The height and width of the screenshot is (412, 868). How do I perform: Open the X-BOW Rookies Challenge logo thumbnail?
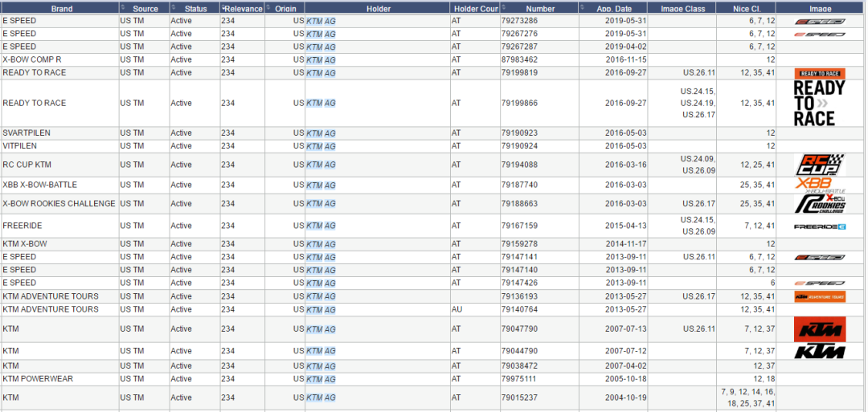[x=819, y=204]
